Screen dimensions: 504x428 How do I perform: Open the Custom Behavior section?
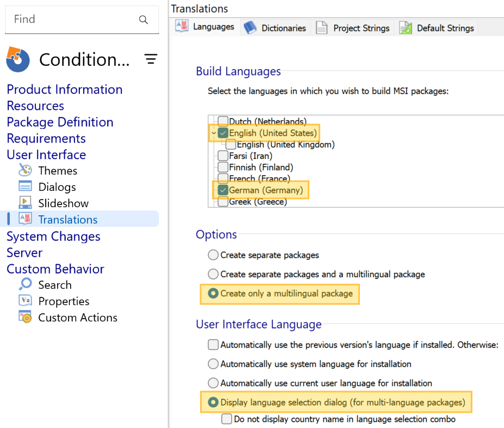(x=55, y=269)
